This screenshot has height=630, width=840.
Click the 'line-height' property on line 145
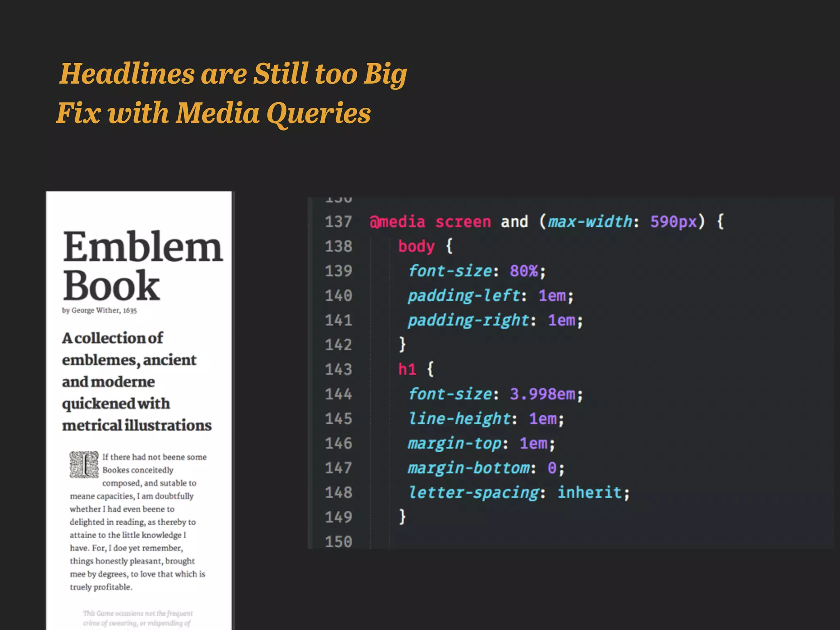pos(459,419)
